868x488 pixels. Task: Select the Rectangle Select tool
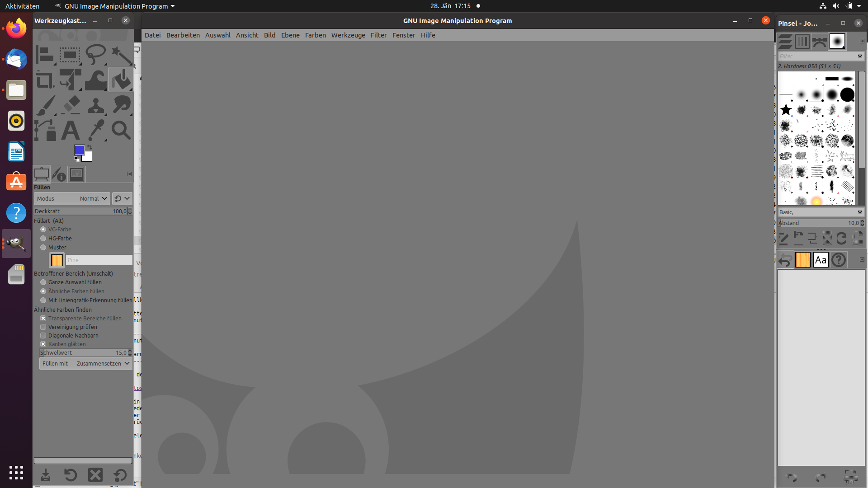[70, 55]
